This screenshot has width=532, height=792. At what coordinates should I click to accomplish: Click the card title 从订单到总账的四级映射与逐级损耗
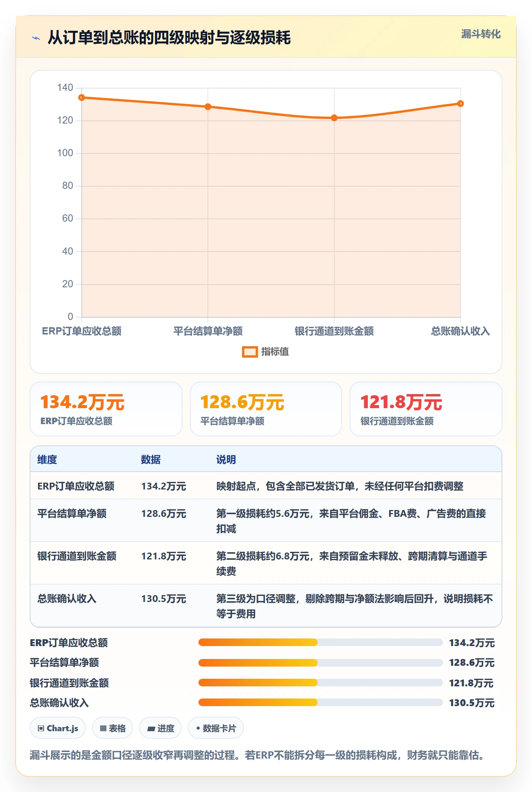click(169, 38)
